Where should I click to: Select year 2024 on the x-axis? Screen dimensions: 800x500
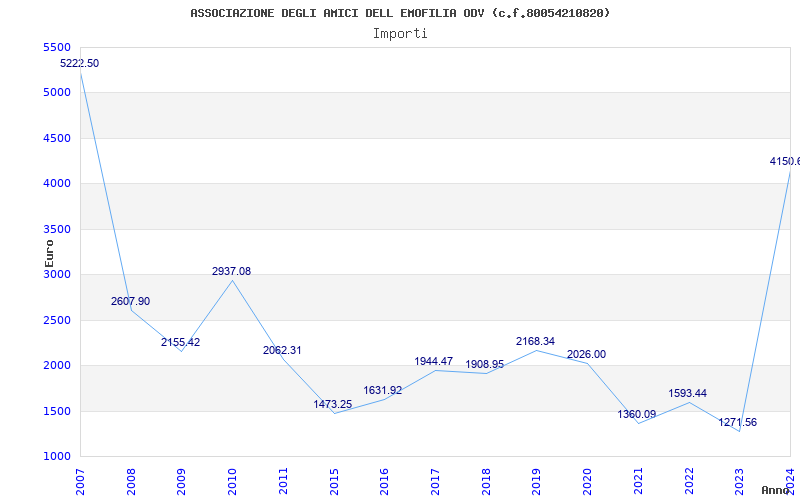point(790,479)
